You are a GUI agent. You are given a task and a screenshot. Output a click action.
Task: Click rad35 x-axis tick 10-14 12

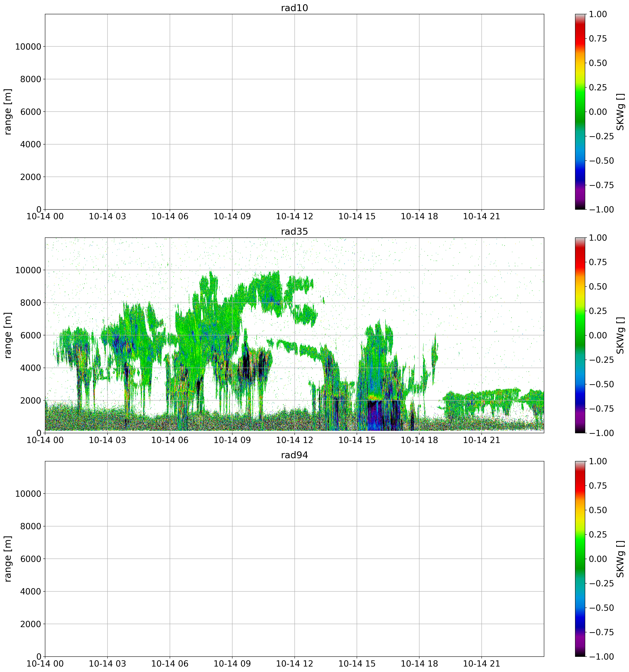click(294, 440)
